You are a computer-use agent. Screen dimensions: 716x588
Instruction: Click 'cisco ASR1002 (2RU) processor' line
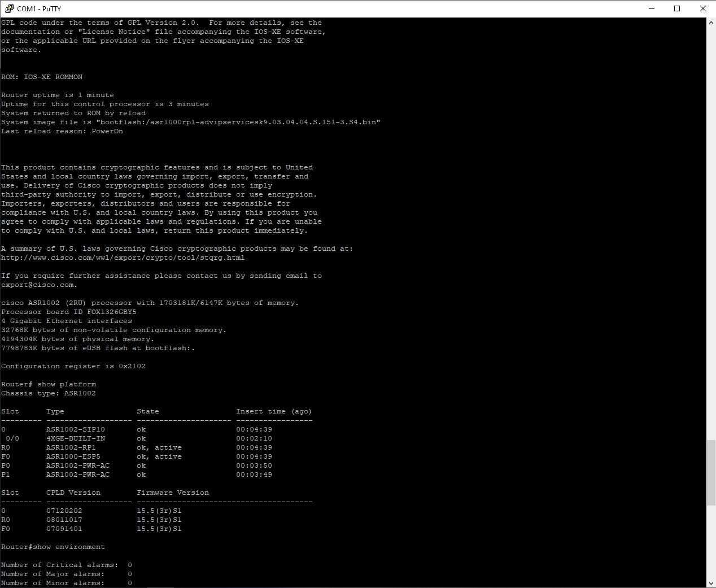point(150,303)
